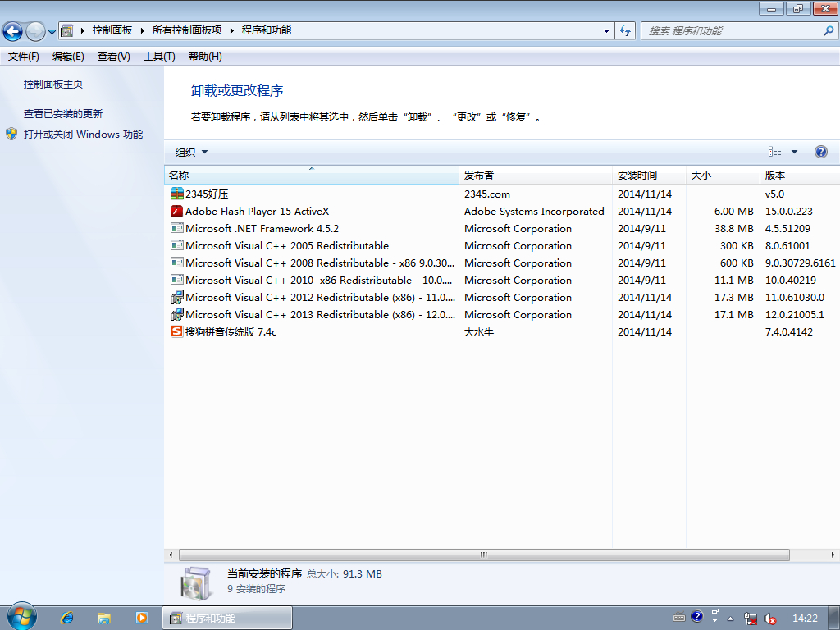
Task: Expand breadcrumb arrow after 控制面板
Action: pyautogui.click(x=142, y=30)
